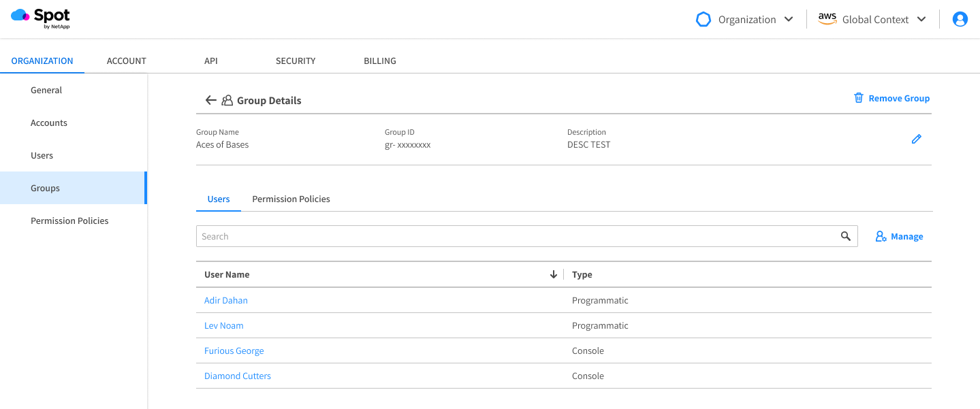Click the back arrow beside Group Details
This screenshot has height=409, width=980.
pyautogui.click(x=210, y=101)
